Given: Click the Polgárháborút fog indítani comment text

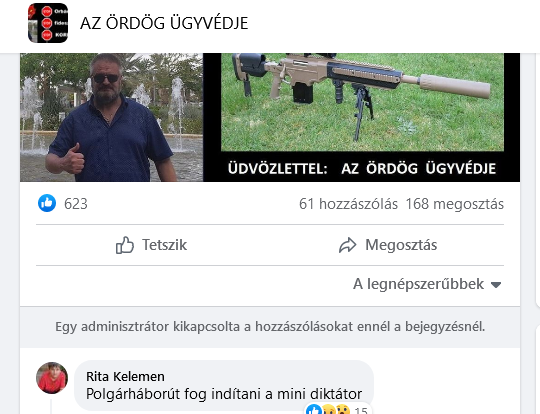Looking at the screenshot, I should 224,394.
